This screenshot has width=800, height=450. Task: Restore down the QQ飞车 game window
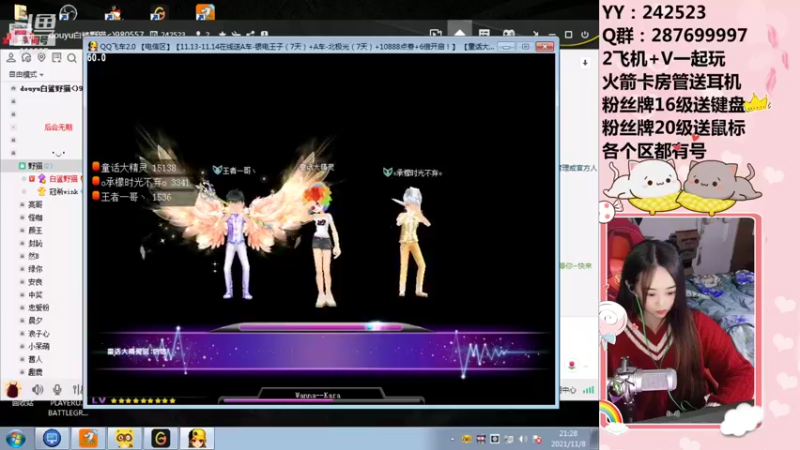pyautogui.click(x=526, y=46)
